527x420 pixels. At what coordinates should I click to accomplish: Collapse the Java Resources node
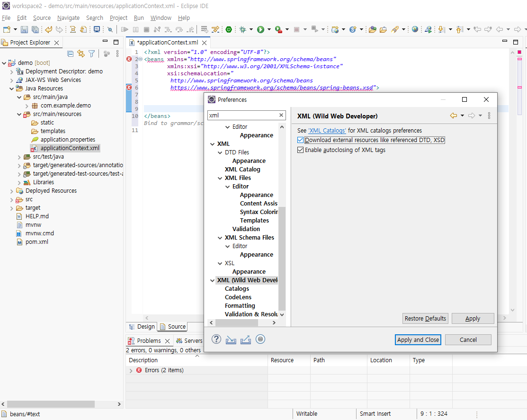coord(12,89)
